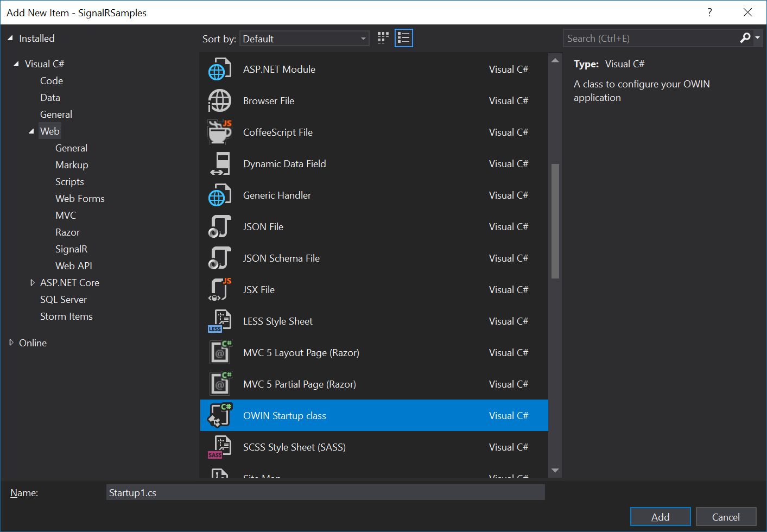Click the template list scroll-up arrow

tap(555, 60)
